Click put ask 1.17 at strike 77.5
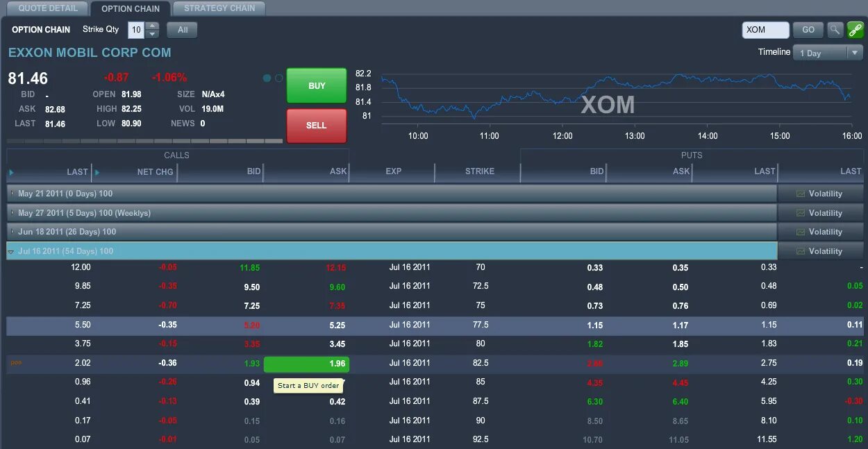This screenshot has height=449, width=868. [x=681, y=325]
